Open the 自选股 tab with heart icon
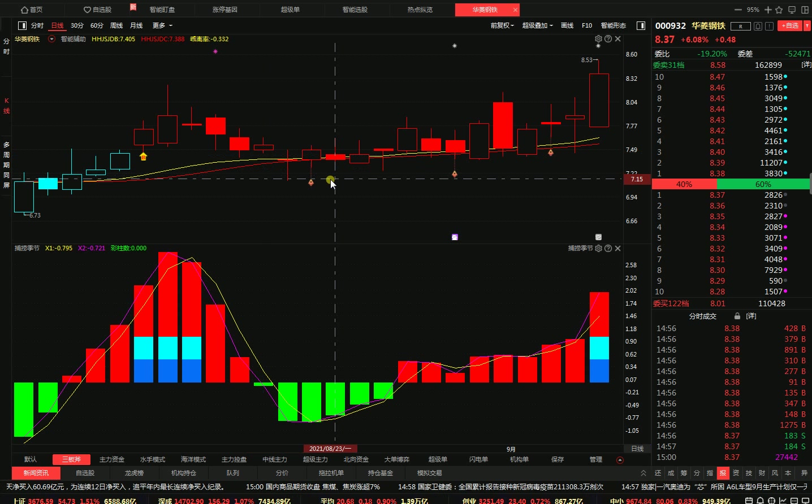Screen dimensions: 812x504 pos(97,10)
